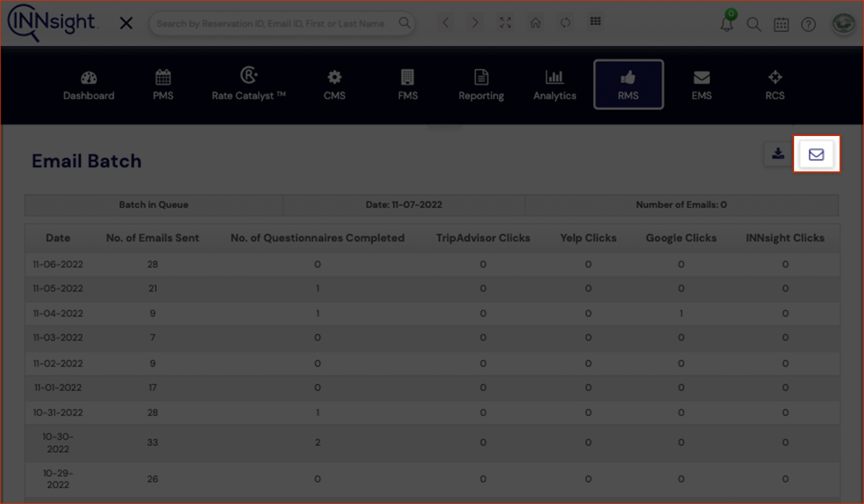Open the apps grid icon
The width and height of the screenshot is (864, 504).
click(x=595, y=22)
